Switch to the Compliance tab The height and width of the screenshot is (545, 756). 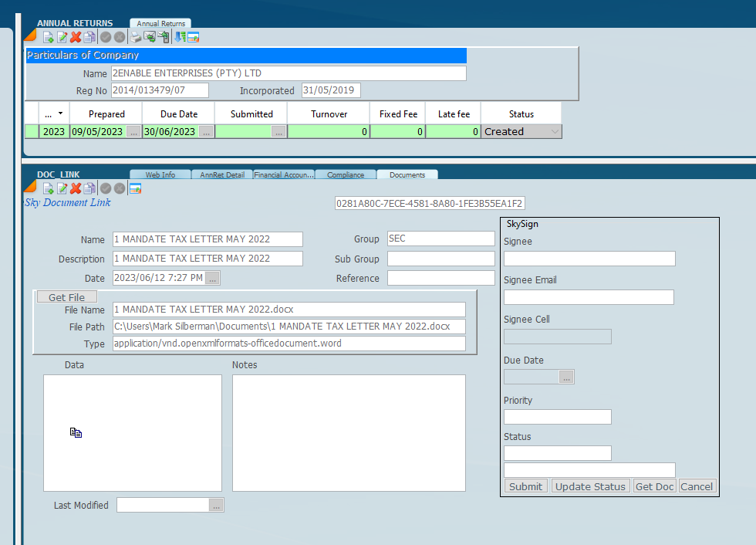point(346,175)
